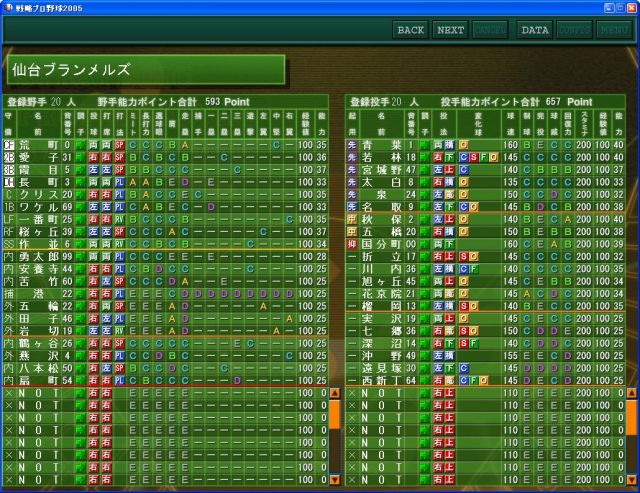Select reserve infielder 八本松

click(x=38, y=369)
